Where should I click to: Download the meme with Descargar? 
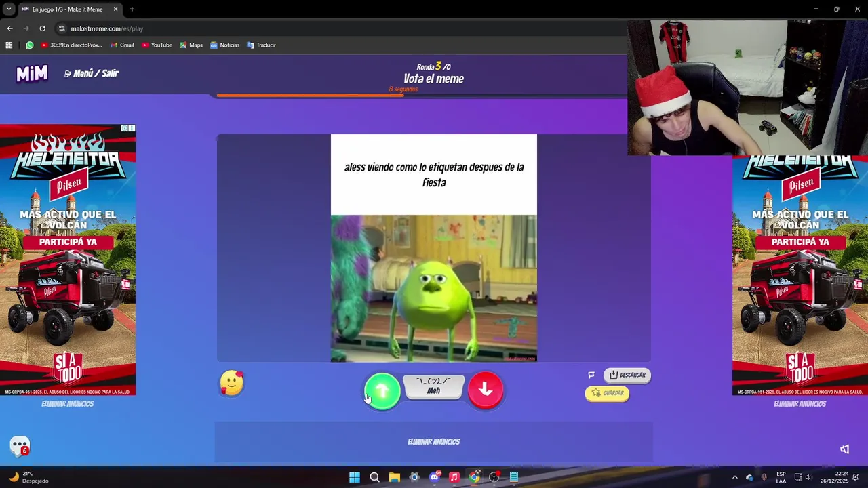(x=627, y=375)
